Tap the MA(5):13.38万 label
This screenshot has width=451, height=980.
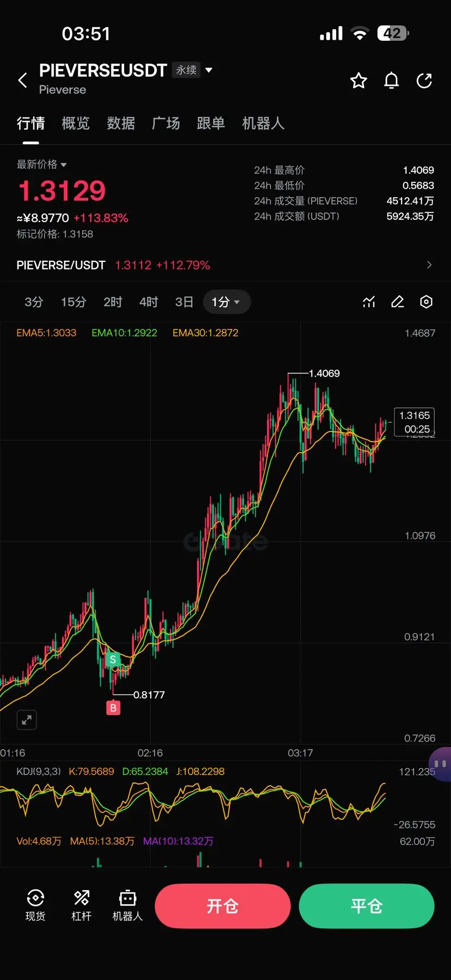point(102,841)
